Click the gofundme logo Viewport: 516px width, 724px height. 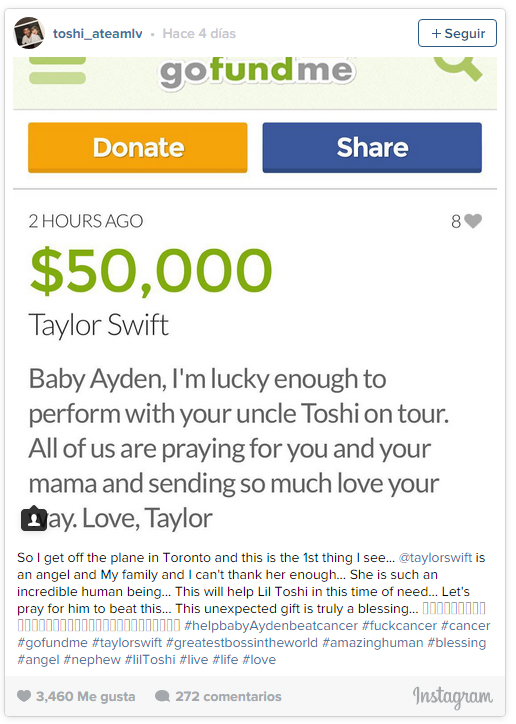258,72
